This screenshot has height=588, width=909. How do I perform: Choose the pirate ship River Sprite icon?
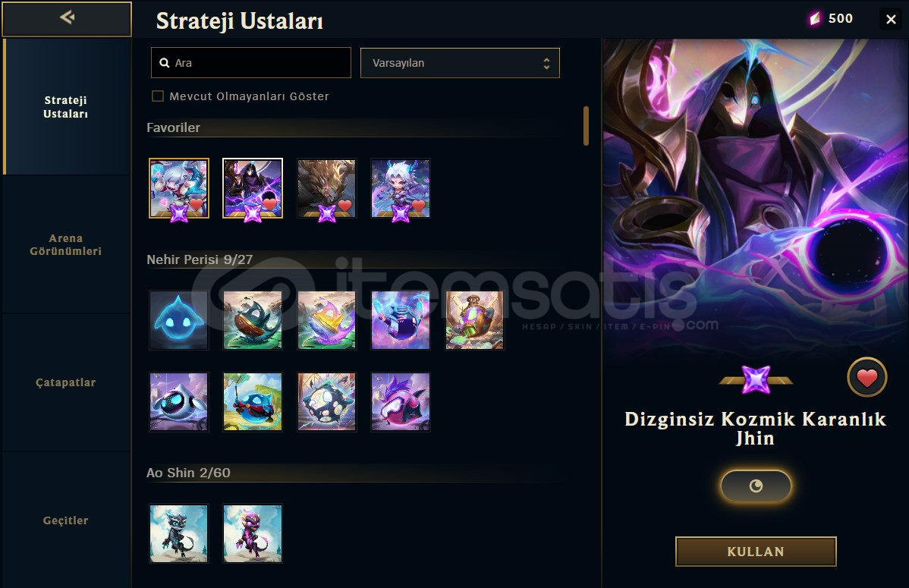pyautogui.click(x=253, y=320)
